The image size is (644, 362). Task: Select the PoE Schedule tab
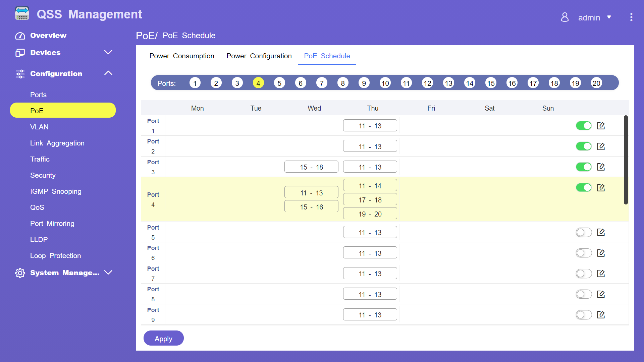[x=327, y=56]
